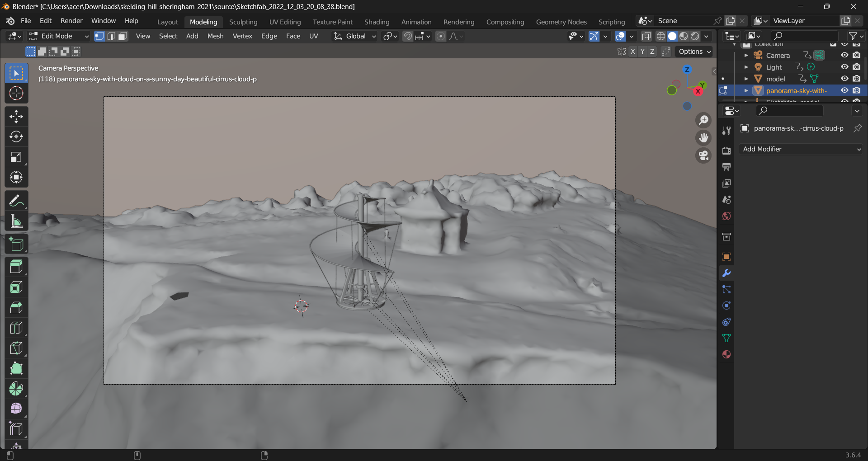The width and height of the screenshot is (868, 461).
Task: Expand the Light tree item
Action: click(746, 67)
